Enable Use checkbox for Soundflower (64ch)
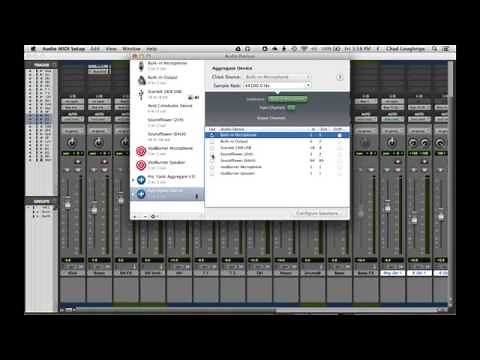Image resolution: width=480 pixels, height=360 pixels. pyautogui.click(x=212, y=160)
